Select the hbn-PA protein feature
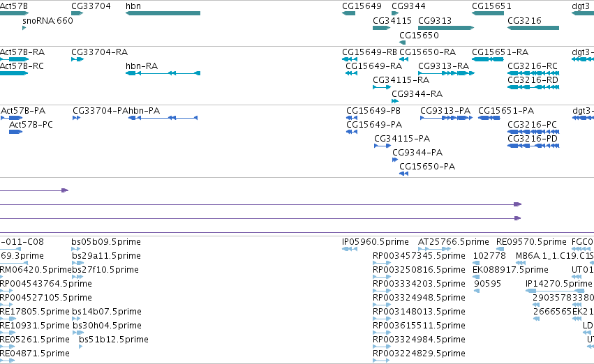Viewport: 594px width, 364px height. (163, 118)
